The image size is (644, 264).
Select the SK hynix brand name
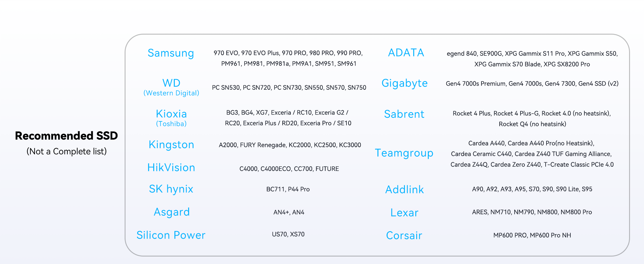click(x=171, y=189)
